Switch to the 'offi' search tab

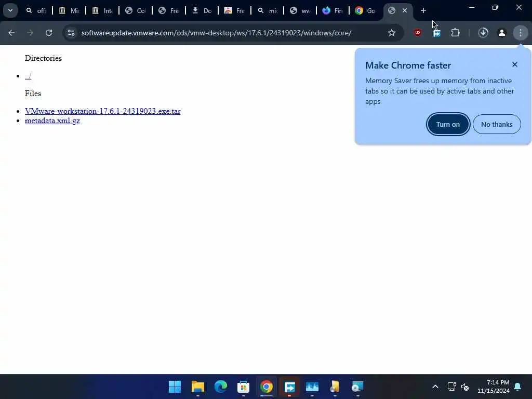(36, 10)
